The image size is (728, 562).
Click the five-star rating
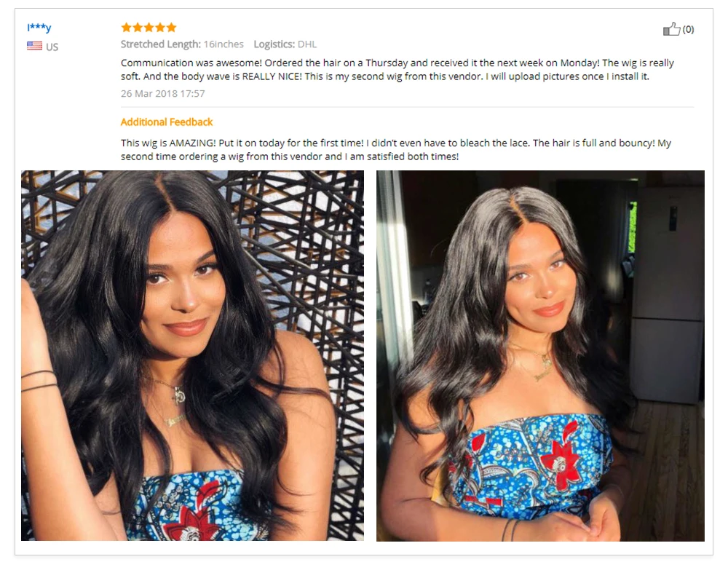(149, 28)
